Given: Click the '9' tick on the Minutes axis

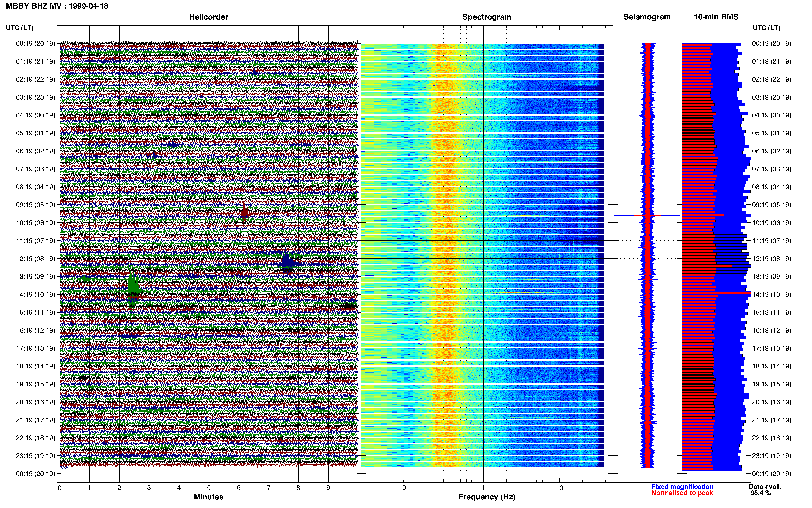Looking at the screenshot, I should (328, 487).
